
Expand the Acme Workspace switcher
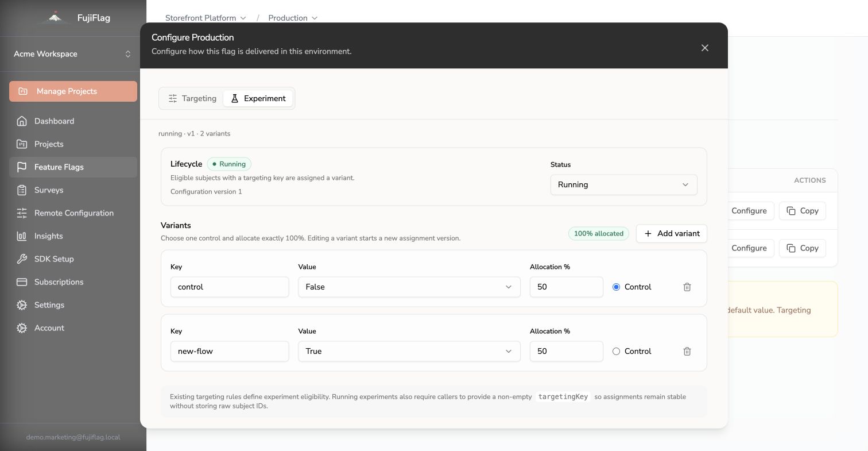(x=73, y=54)
